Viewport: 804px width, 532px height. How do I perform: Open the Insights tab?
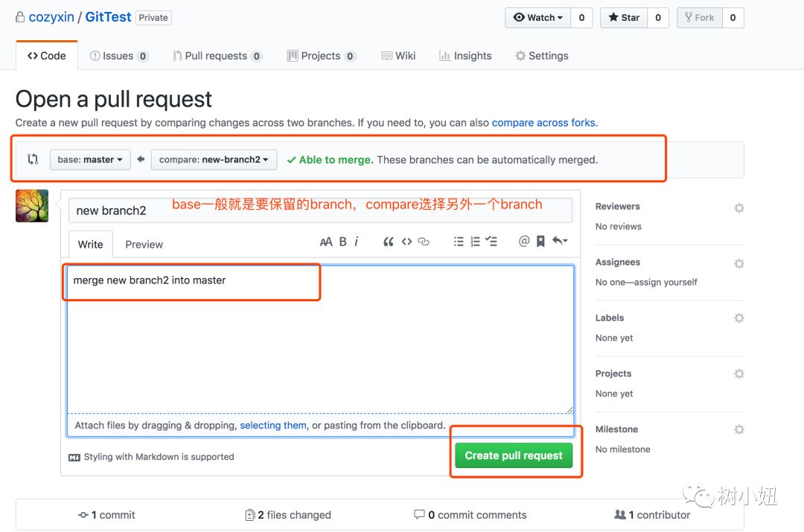(x=465, y=56)
